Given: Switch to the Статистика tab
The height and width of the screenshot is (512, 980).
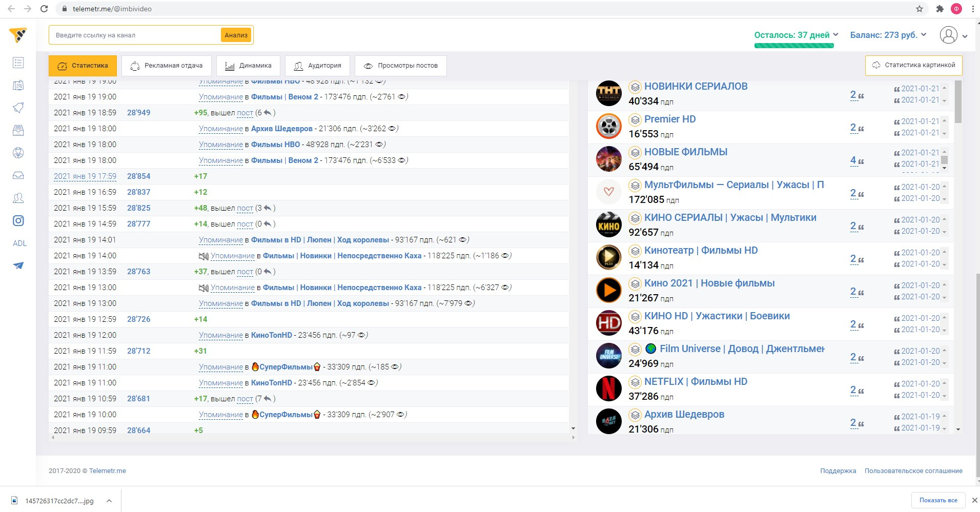Looking at the screenshot, I should click(83, 66).
